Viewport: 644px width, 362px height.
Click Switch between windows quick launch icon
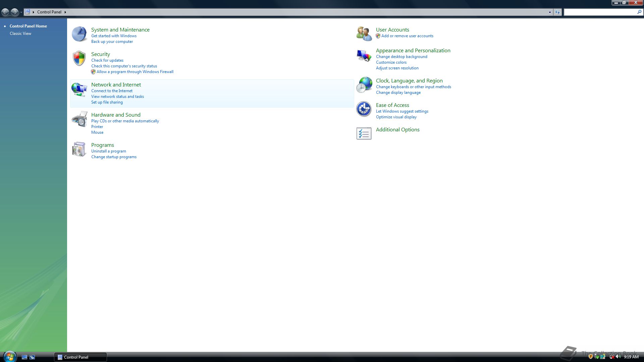[32, 357]
